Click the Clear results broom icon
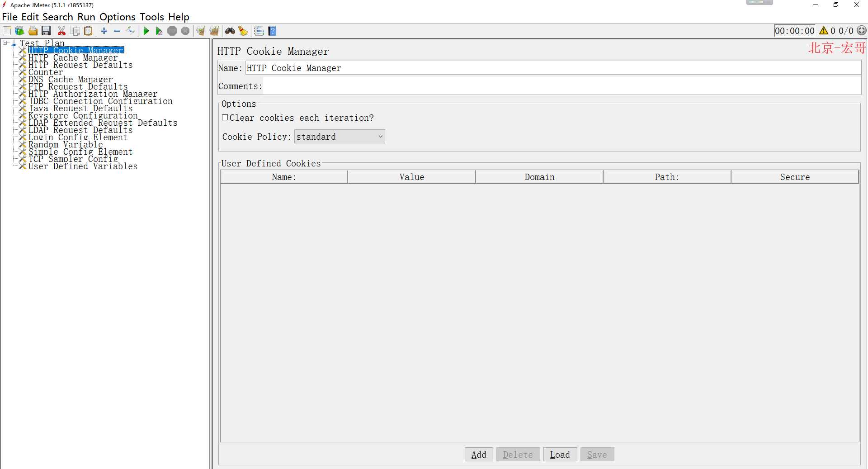This screenshot has width=868, height=469. (x=201, y=31)
